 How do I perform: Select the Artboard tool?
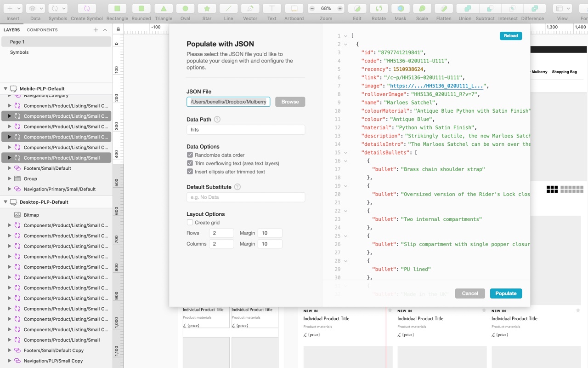(x=294, y=8)
